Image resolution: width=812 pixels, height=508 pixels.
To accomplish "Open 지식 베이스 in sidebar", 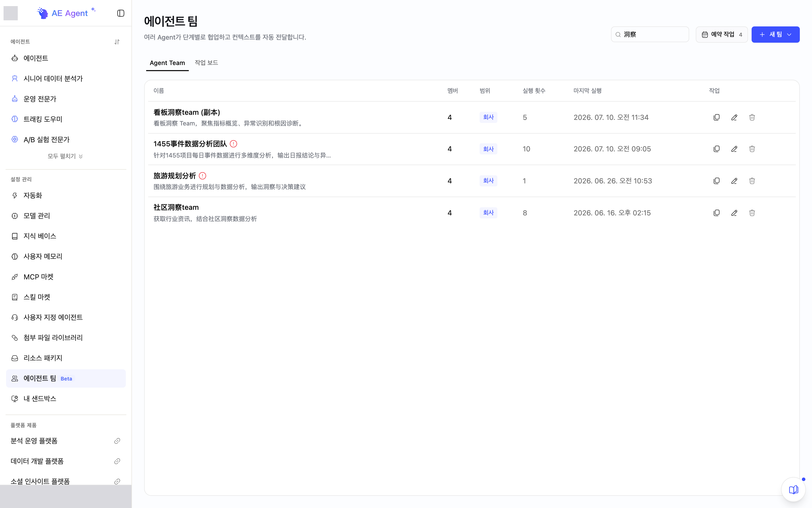I will click(66, 236).
